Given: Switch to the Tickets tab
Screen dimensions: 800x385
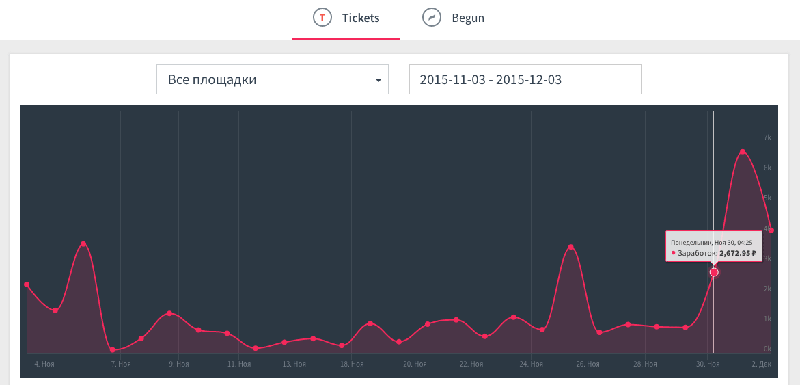Looking at the screenshot, I should coord(346,19).
